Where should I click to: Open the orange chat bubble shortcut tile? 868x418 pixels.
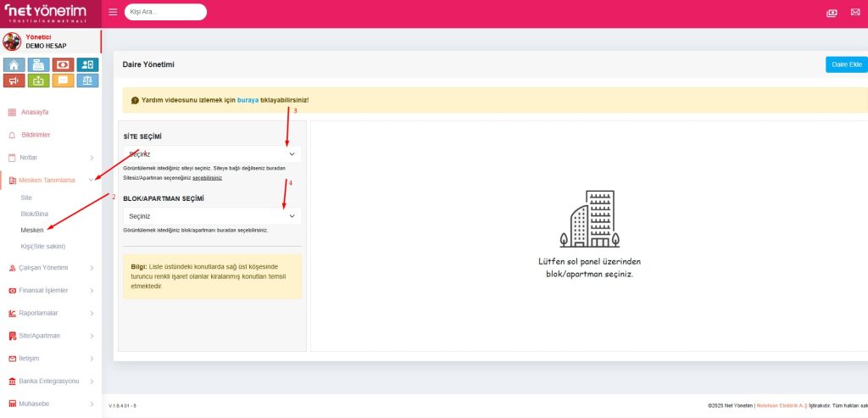[x=63, y=81]
